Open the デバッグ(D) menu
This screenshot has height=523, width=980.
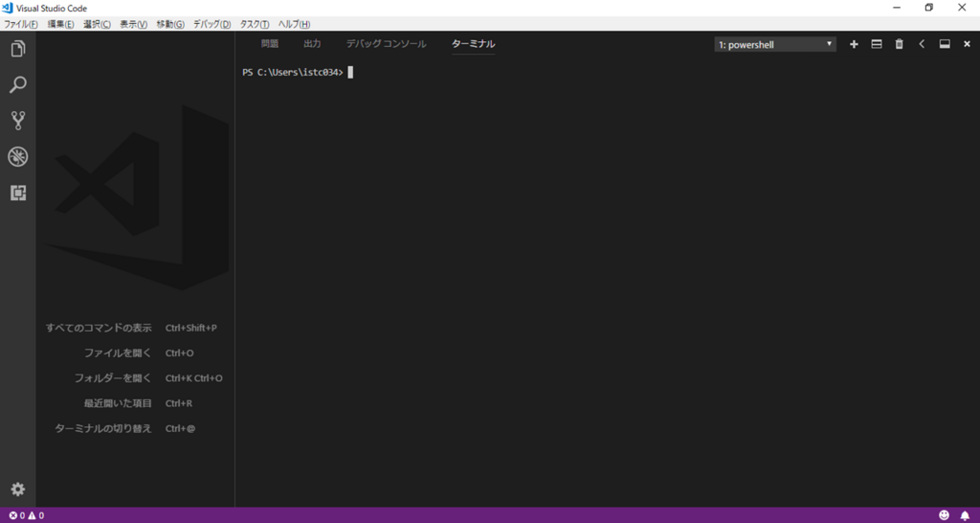tap(212, 24)
